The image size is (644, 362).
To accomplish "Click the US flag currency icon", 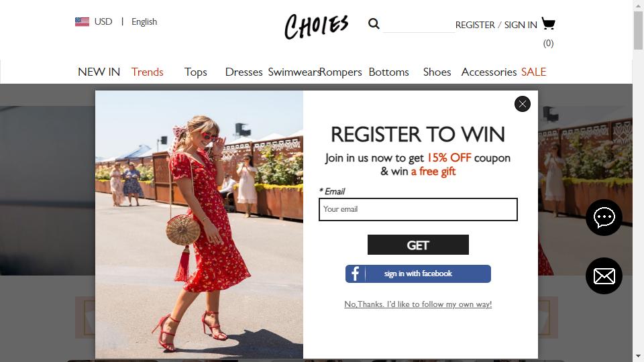I will [x=82, y=21].
